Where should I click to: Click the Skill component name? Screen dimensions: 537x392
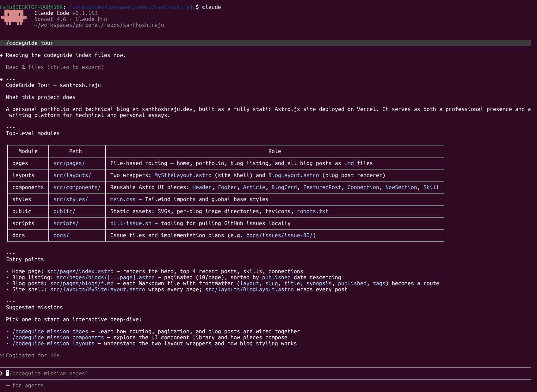431,187
